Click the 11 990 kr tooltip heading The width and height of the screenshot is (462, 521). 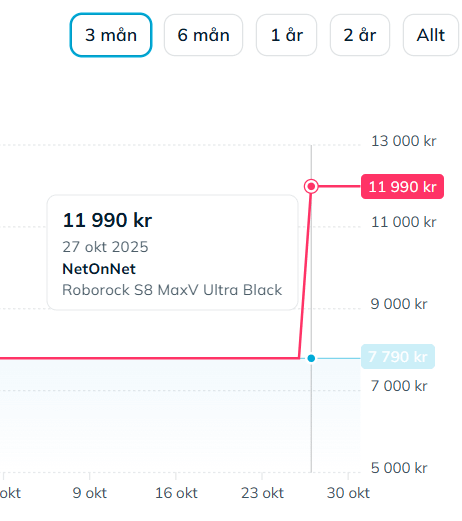coord(107,220)
